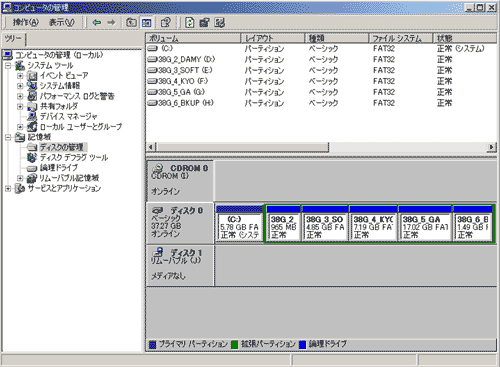
Task: Select ディスクの管理 in the tree
Action: [62, 147]
